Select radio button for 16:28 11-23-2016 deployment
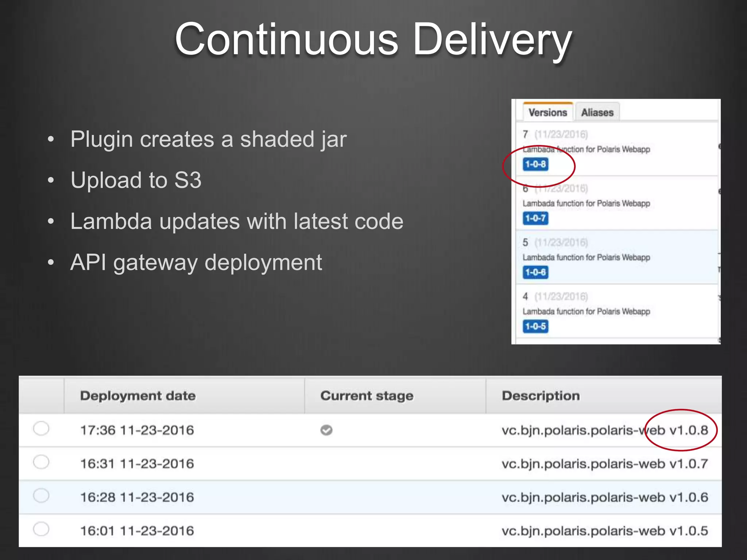This screenshot has width=747, height=560. pos(41,495)
